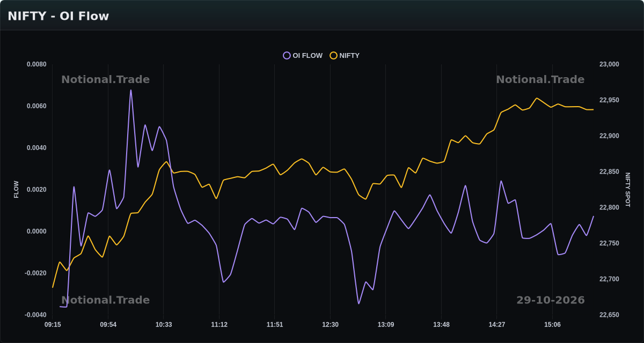The width and height of the screenshot is (644, 343).
Task: Toggle the NIFTY legend series
Action: tap(345, 56)
